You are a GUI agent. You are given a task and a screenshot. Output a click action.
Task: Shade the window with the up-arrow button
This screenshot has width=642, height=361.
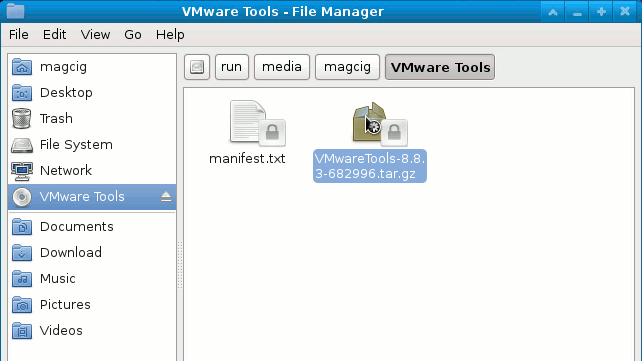[553, 11]
